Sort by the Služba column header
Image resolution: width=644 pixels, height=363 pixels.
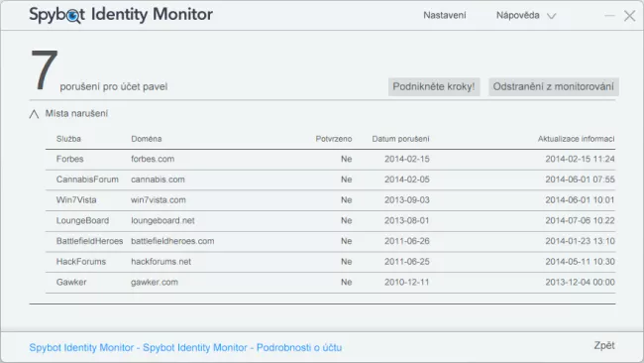tap(68, 139)
